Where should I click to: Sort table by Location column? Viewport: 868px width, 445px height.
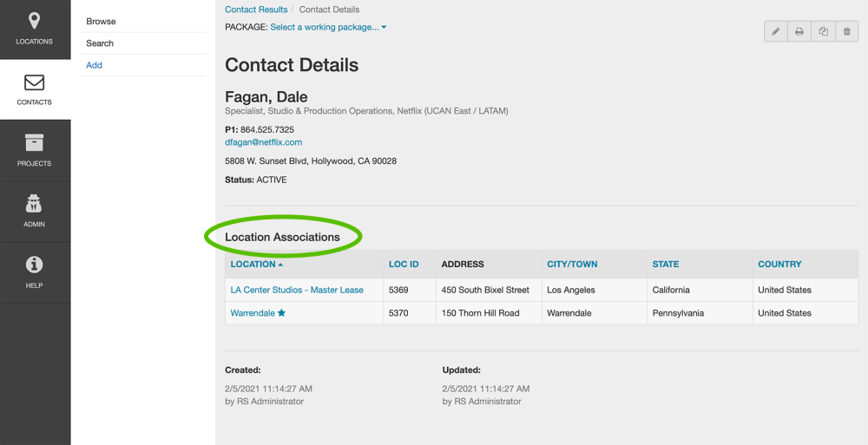click(x=256, y=264)
